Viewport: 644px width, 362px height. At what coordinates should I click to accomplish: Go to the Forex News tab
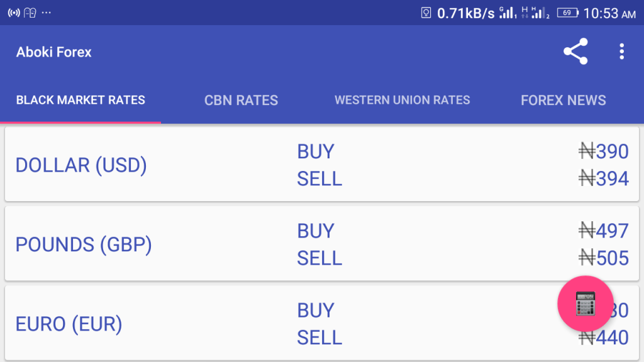[563, 100]
